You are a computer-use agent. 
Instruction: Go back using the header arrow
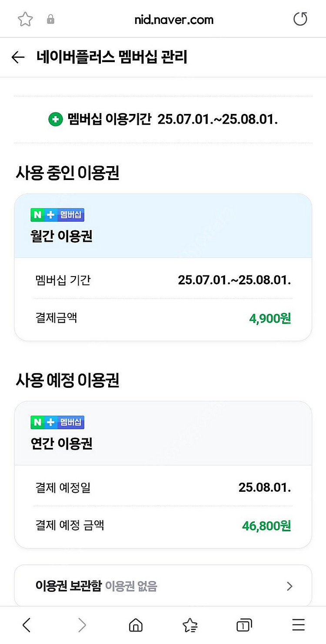pos(18,57)
